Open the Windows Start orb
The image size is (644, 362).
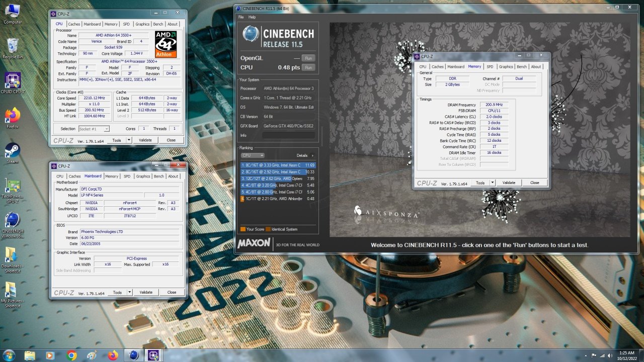tap(9, 355)
